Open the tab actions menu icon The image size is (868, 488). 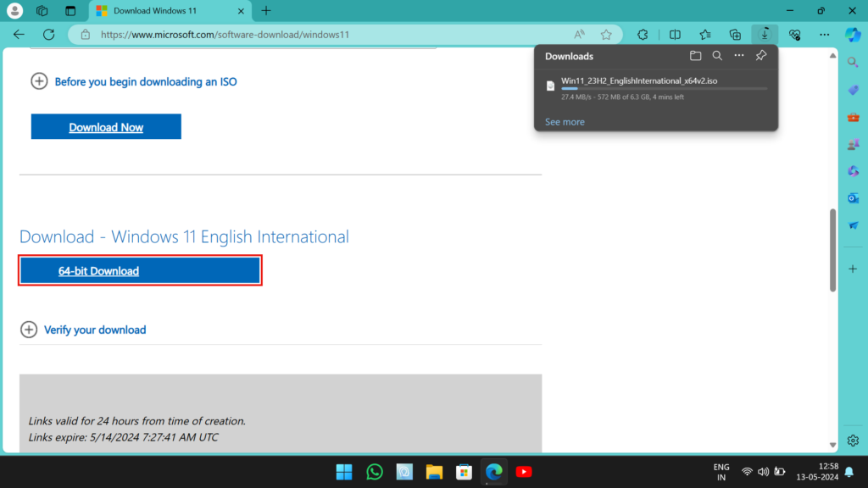click(70, 10)
